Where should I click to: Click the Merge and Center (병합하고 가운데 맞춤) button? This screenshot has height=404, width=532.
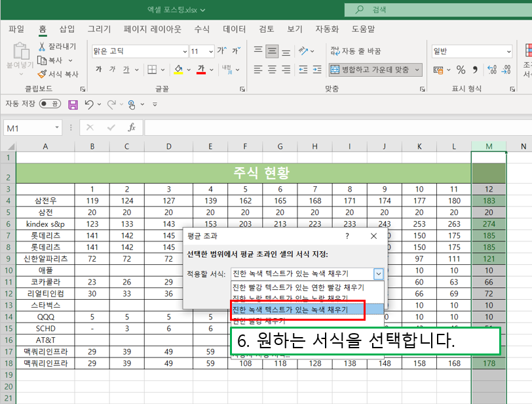pos(371,70)
